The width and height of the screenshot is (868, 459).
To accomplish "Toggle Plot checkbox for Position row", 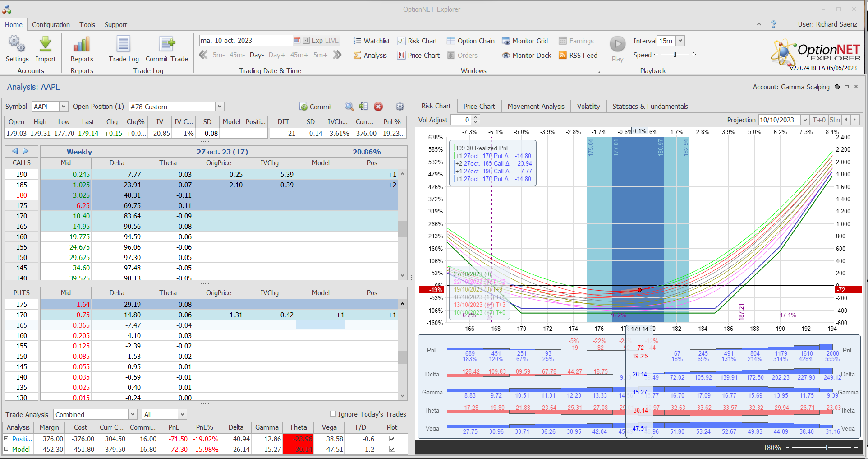I will (392, 439).
